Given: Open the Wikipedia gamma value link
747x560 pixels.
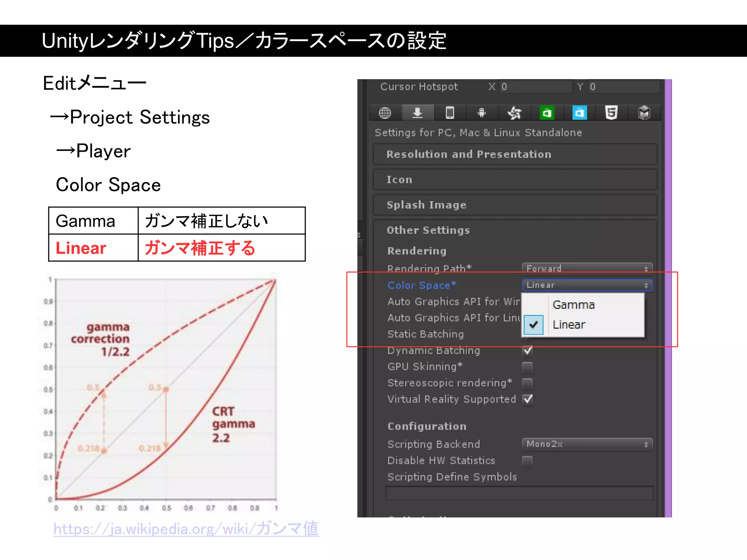Looking at the screenshot, I should [x=186, y=529].
